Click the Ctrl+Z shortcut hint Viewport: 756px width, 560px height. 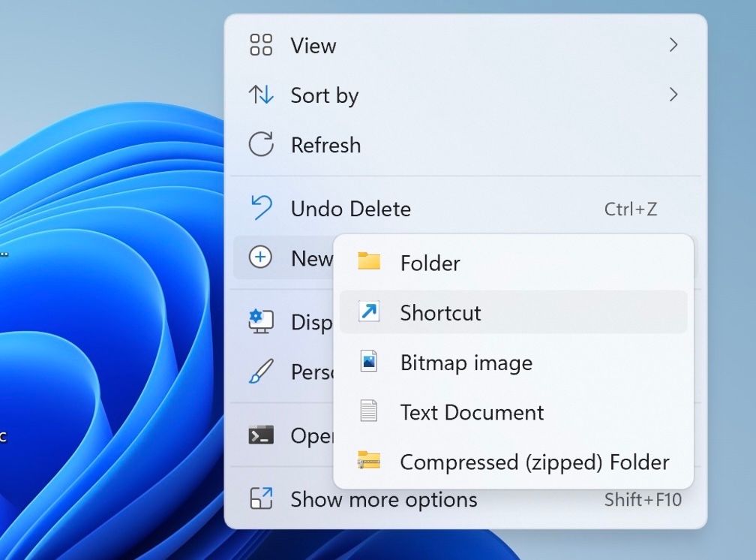[631, 209]
